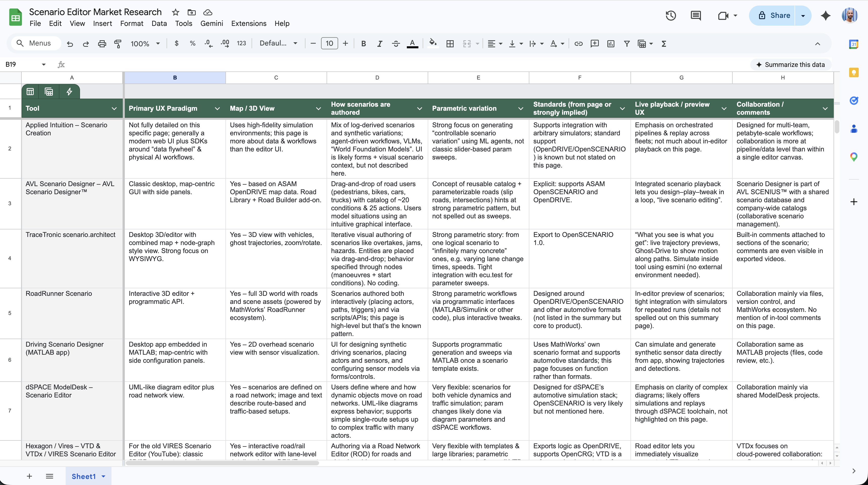Viewport: 868px width, 485px height.
Task: Activate the paint format tool
Action: pyautogui.click(x=118, y=44)
